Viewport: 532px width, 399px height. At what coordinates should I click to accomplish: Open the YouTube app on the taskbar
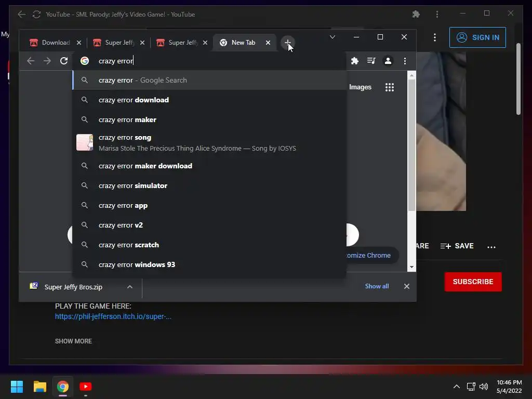click(x=86, y=387)
